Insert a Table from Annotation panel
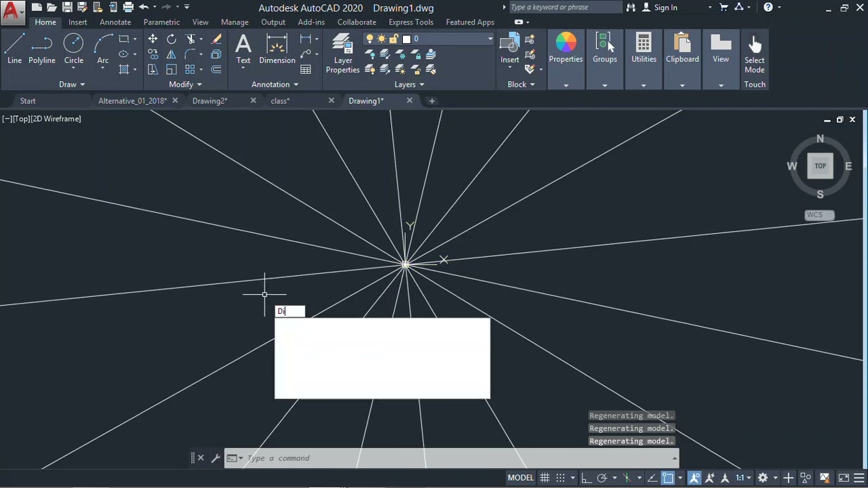The height and width of the screenshot is (488, 868). [x=306, y=69]
